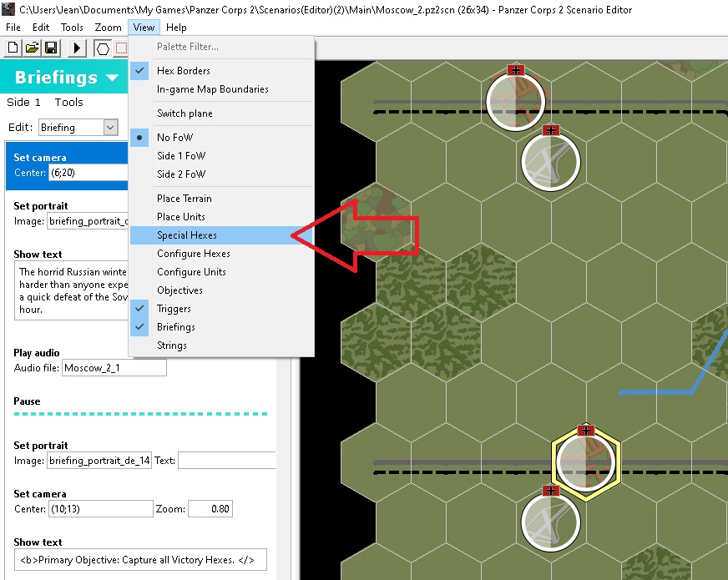
Task: Select the Side 1 FoW option
Action: coord(181,156)
